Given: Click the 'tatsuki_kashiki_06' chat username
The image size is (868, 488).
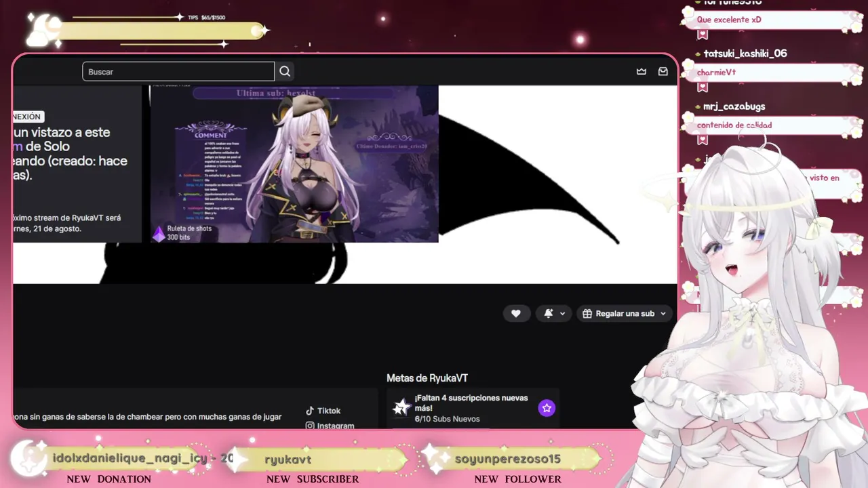Looking at the screenshot, I should point(745,54).
